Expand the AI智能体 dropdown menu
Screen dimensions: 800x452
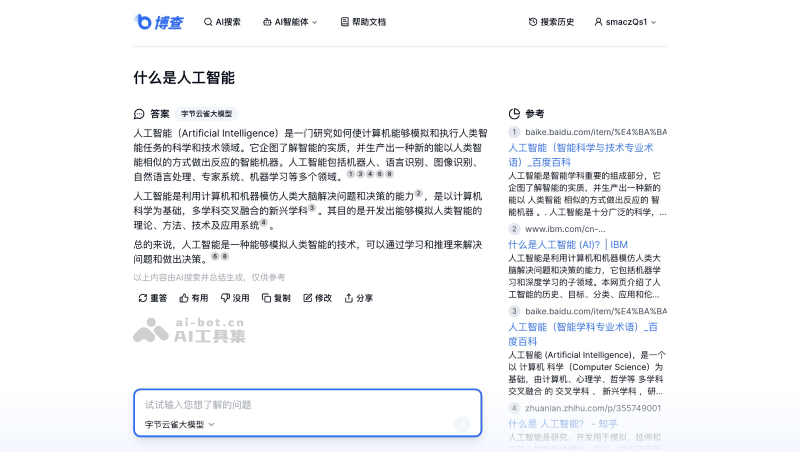point(290,21)
